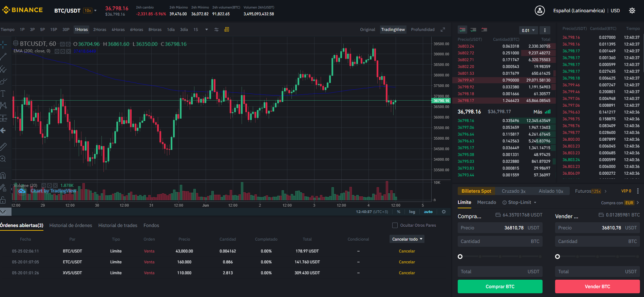The width and height of the screenshot is (644, 297).
Task: Cancel the ETC/USDT open order
Action: 407,262
